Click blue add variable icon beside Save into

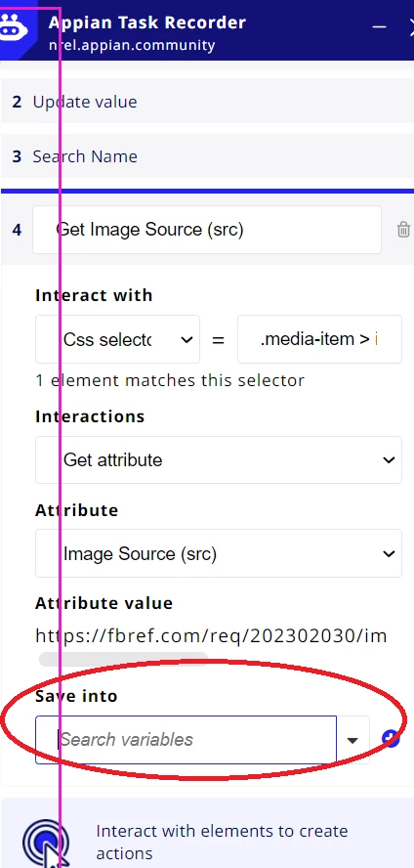click(x=391, y=738)
